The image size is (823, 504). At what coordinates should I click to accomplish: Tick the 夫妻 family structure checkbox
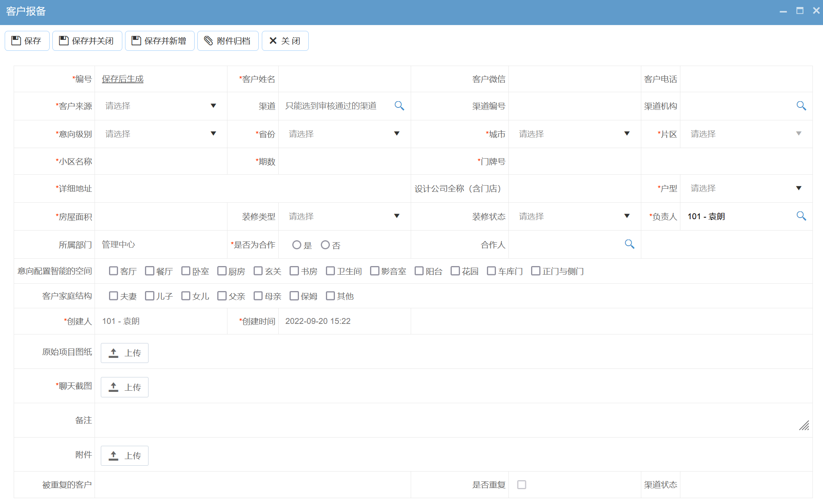(x=113, y=296)
